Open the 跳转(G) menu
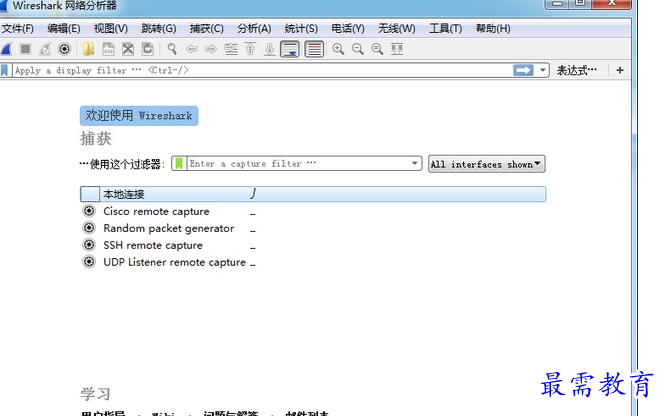This screenshot has width=662, height=416. (159, 29)
